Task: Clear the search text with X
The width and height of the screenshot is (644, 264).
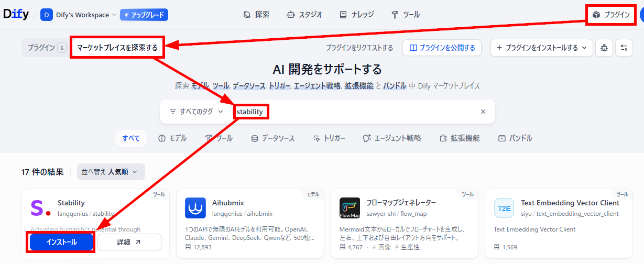Action: pyautogui.click(x=483, y=112)
